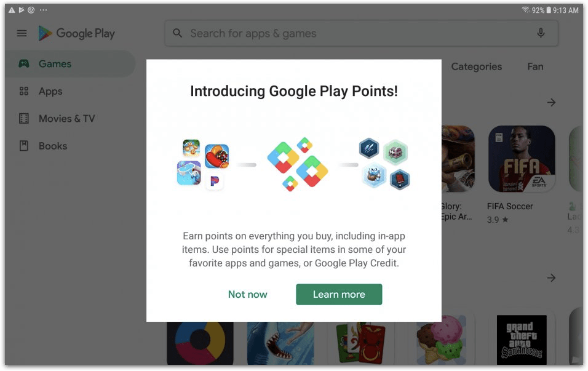This screenshot has height=371, width=588.
Task: Click the search magnifier icon
Action: pos(177,33)
